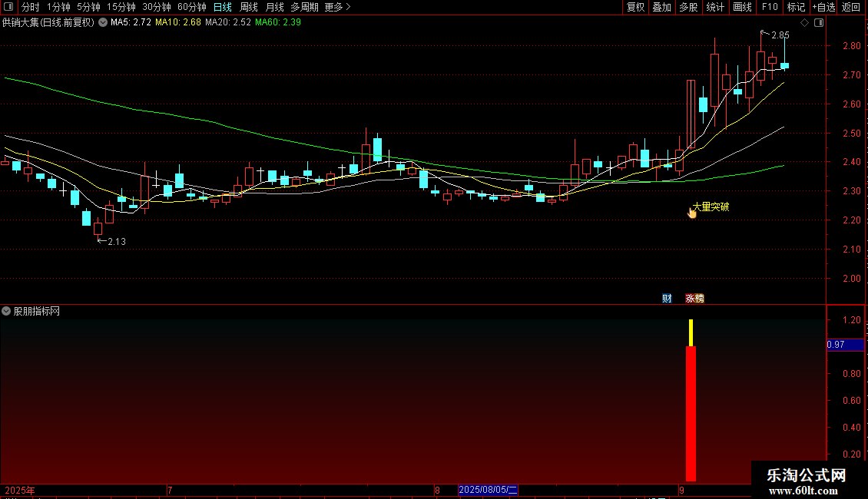Click the 返回 back button
The width and height of the screenshot is (868, 499).
pyautogui.click(x=851, y=7)
